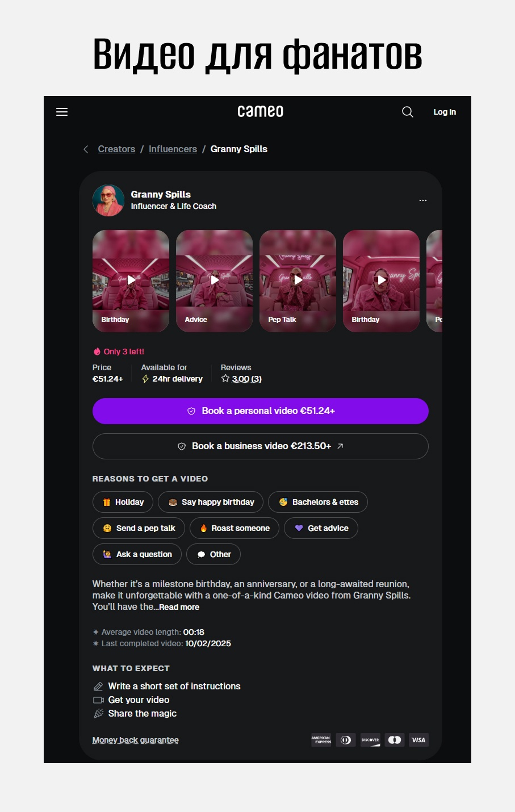This screenshot has height=812, width=515.
Task: Choose the Roast someone chip
Action: [235, 528]
